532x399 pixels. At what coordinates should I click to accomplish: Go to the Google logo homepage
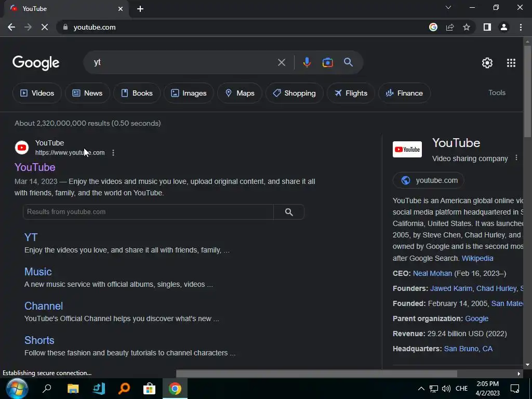tap(36, 63)
